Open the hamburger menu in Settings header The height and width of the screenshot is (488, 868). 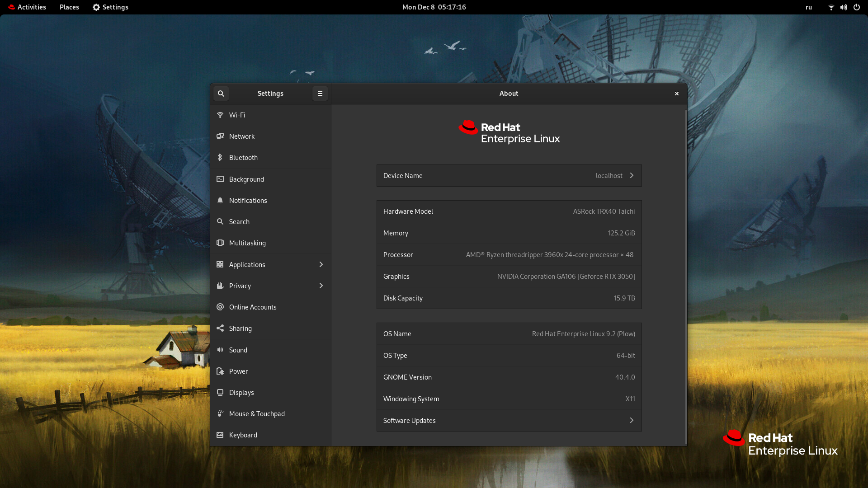pyautogui.click(x=320, y=94)
